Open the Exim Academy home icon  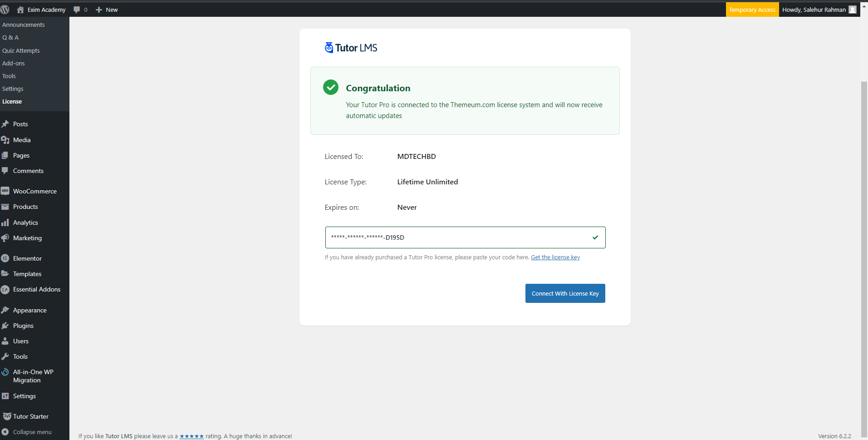click(20, 10)
